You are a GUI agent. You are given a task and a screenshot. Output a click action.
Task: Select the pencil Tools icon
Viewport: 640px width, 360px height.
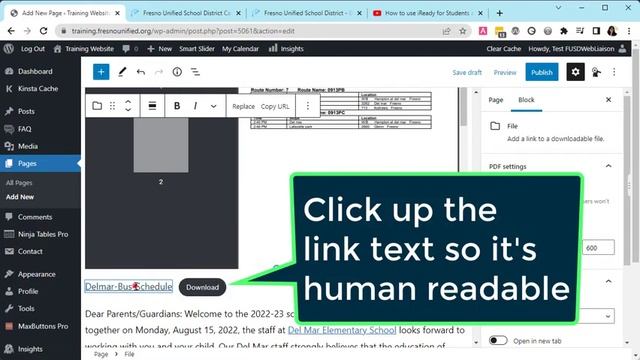click(122, 72)
